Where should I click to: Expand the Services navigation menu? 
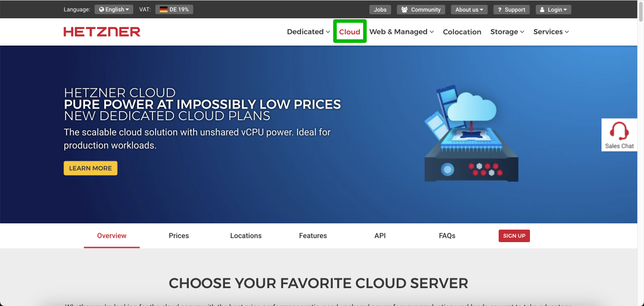pyautogui.click(x=551, y=32)
